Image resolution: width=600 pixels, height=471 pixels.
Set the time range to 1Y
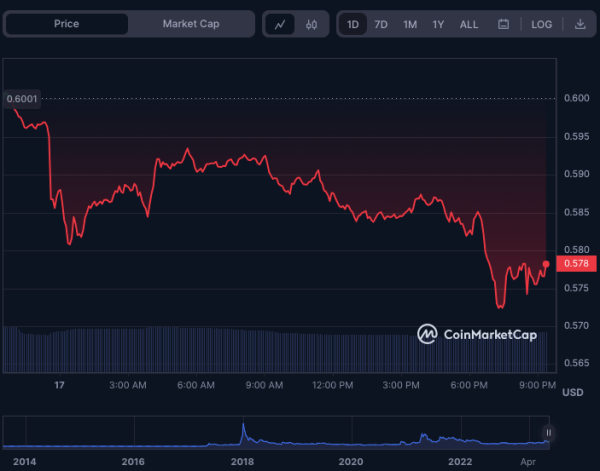(x=438, y=24)
